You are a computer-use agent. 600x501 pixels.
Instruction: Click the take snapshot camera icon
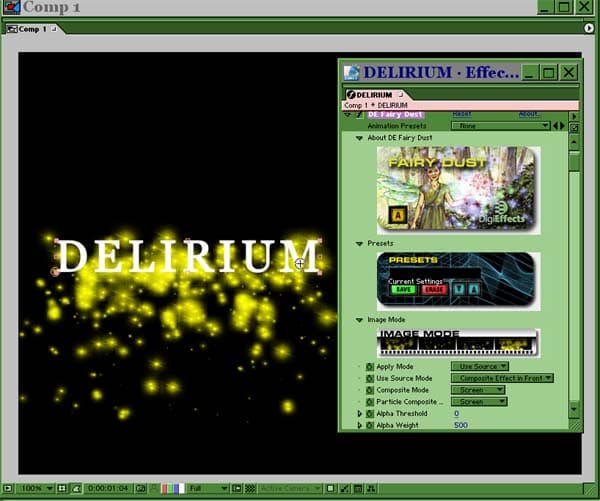tap(141, 488)
